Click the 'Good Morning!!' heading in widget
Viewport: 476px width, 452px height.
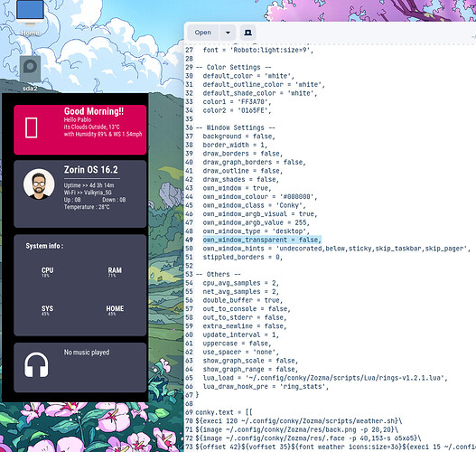point(94,111)
